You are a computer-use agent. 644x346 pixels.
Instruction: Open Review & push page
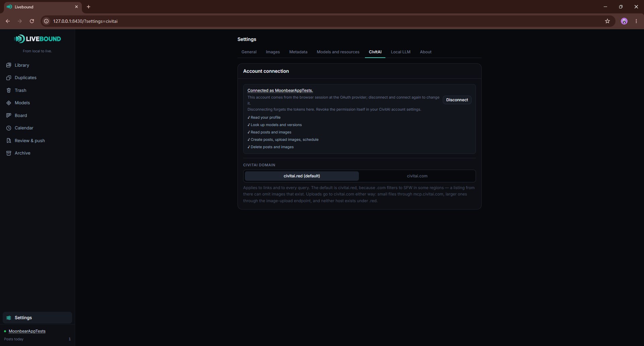click(x=37, y=140)
